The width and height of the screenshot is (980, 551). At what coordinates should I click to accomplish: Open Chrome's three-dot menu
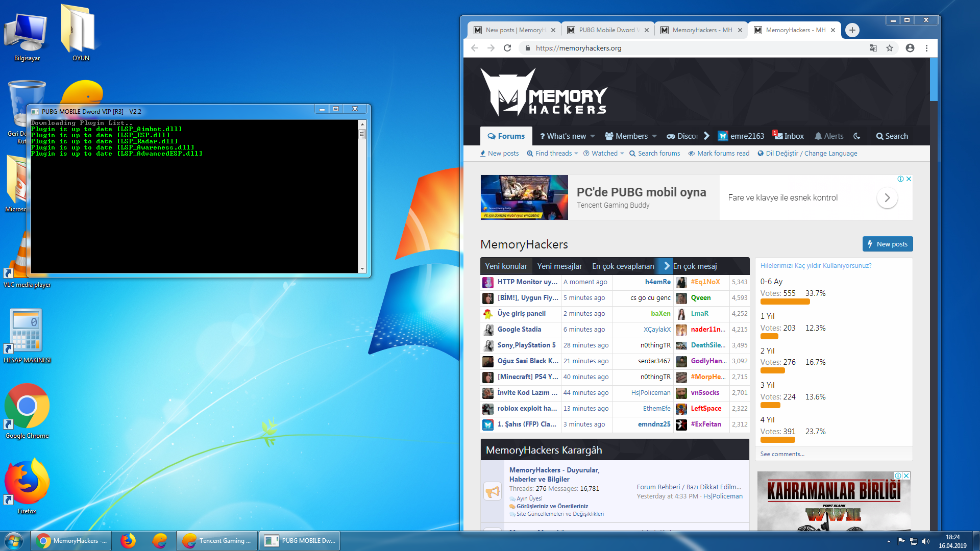[926, 48]
